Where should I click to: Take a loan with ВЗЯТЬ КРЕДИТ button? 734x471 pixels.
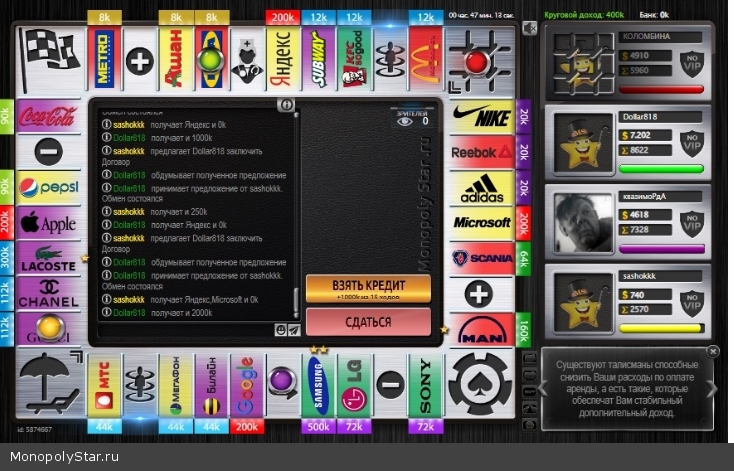pos(368,288)
